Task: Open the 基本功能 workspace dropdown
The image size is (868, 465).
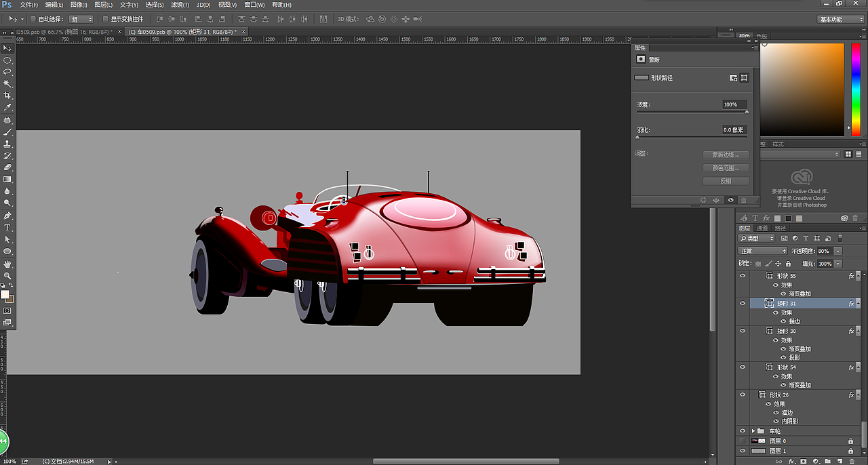Action: click(841, 20)
